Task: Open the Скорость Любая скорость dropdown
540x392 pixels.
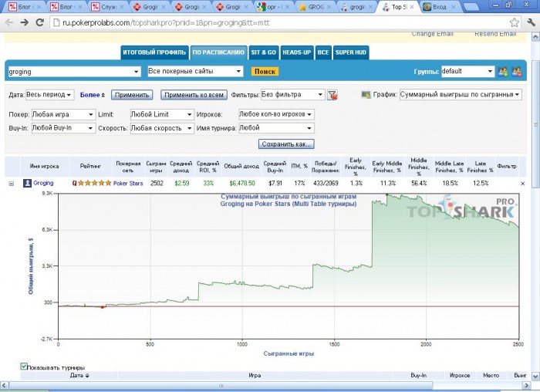Action: click(162, 128)
